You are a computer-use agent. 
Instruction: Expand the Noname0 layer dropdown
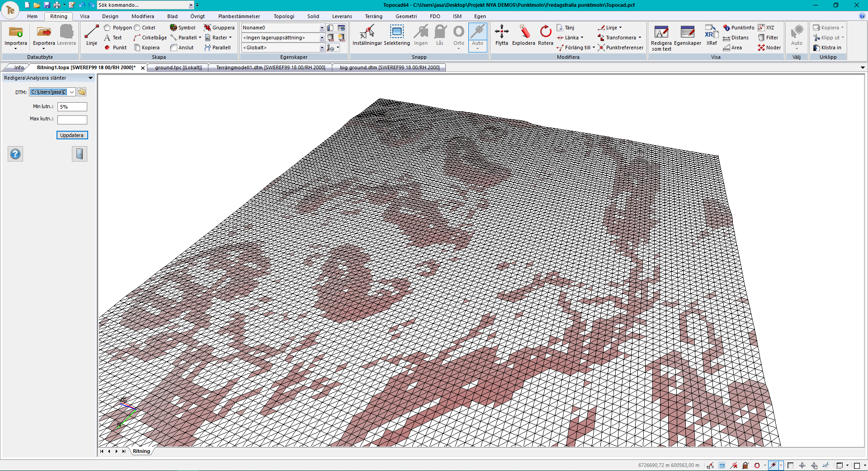point(322,28)
